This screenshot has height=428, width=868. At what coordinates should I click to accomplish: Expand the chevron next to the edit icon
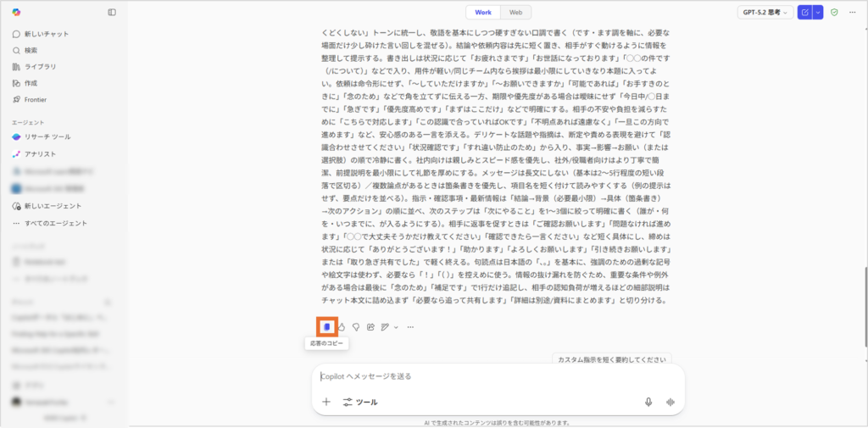pos(396,326)
